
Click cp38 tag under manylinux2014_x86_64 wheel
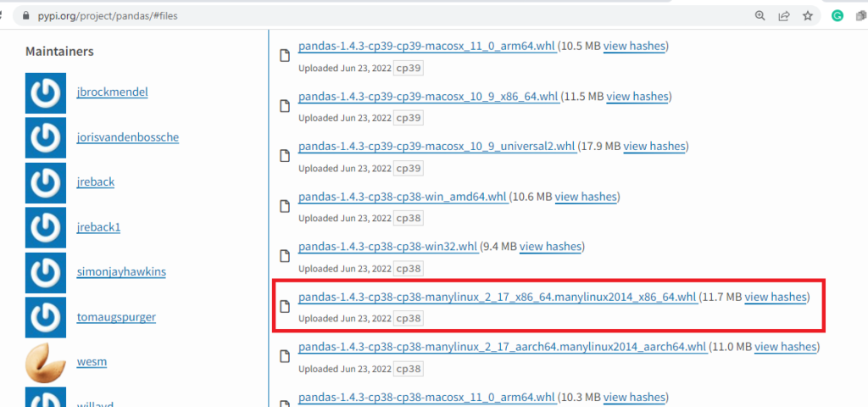(409, 319)
